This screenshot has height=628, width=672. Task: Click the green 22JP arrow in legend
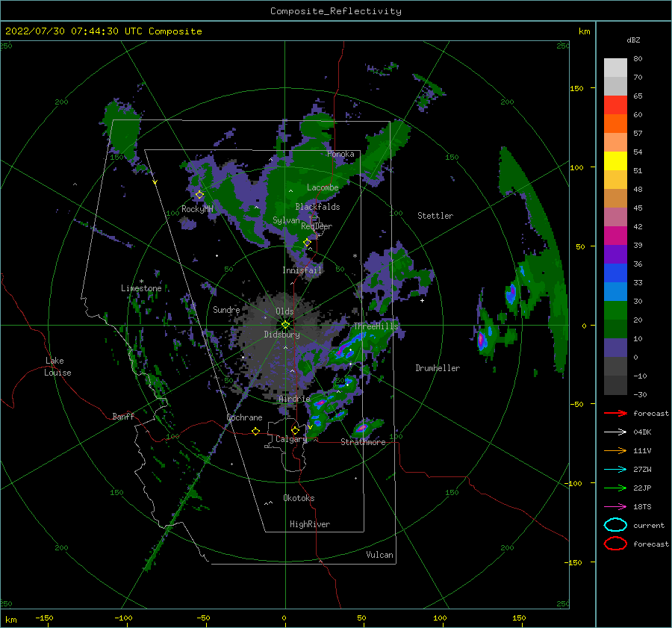616,488
